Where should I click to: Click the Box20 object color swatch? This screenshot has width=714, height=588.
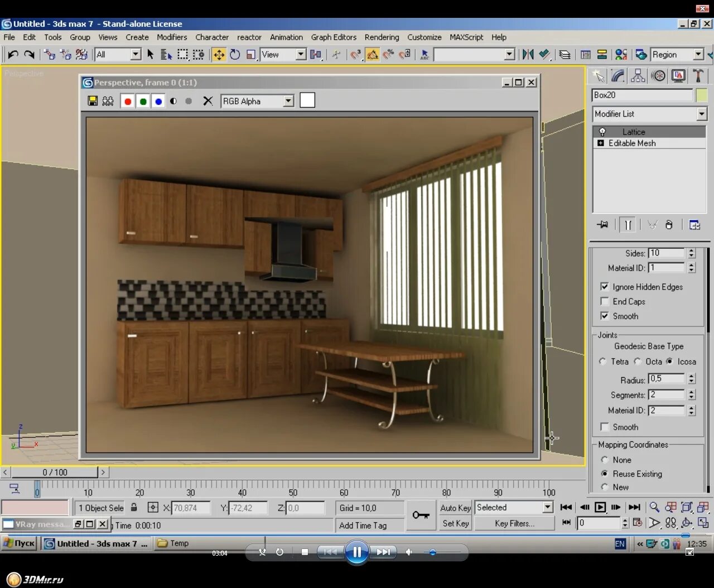pos(701,95)
